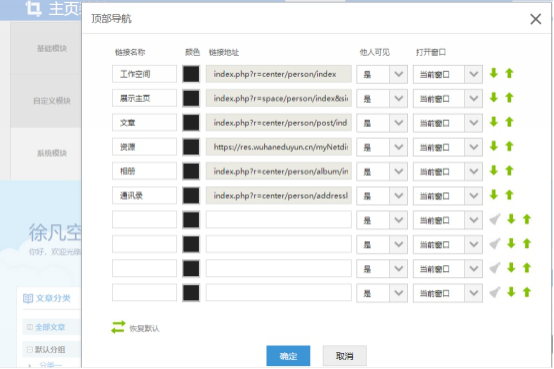Viewport: 554px width, 369px height.
Task: Expand 打开窗口 dropdown in 展示主页 row
Action: pos(448,99)
